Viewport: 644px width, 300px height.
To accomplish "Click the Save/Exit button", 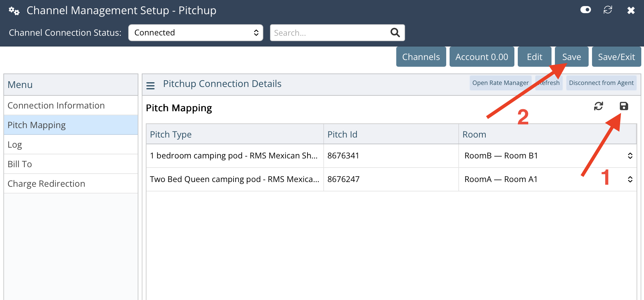I will pos(617,57).
